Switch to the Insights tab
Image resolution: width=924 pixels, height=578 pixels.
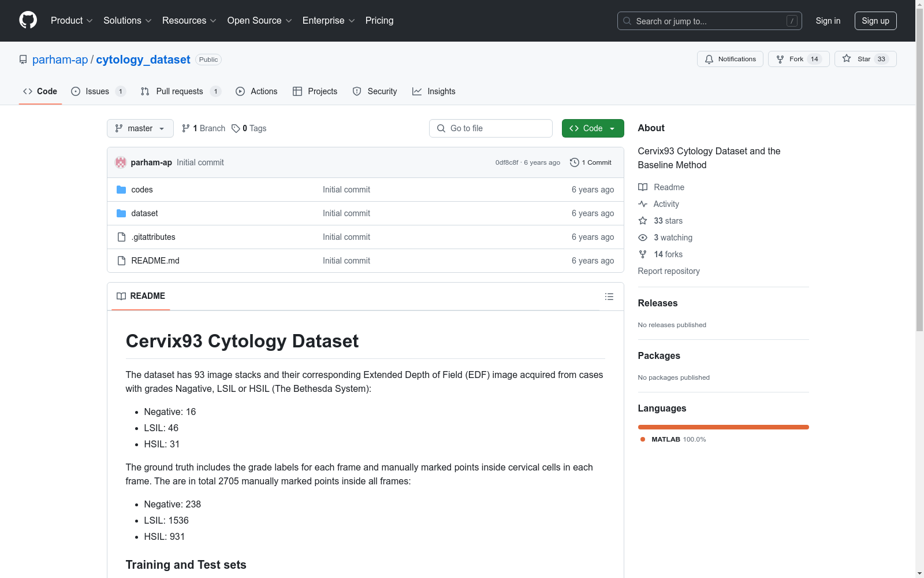pyautogui.click(x=434, y=91)
